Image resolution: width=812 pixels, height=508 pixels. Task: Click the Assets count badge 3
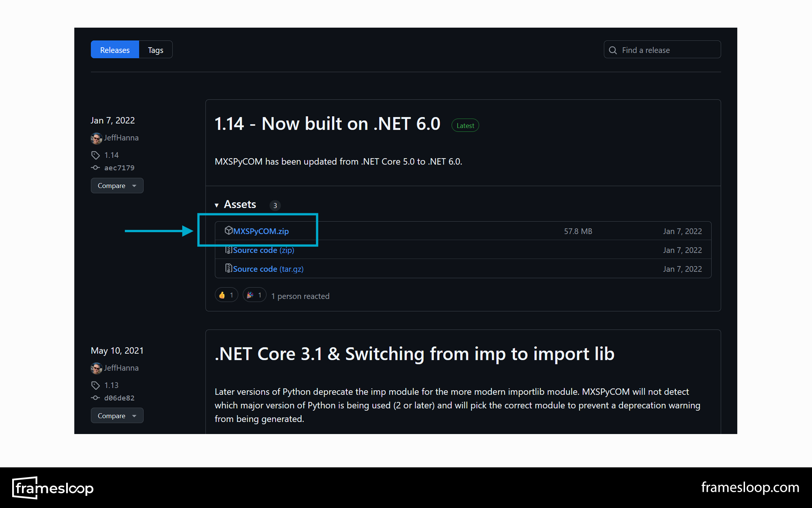tap(275, 205)
